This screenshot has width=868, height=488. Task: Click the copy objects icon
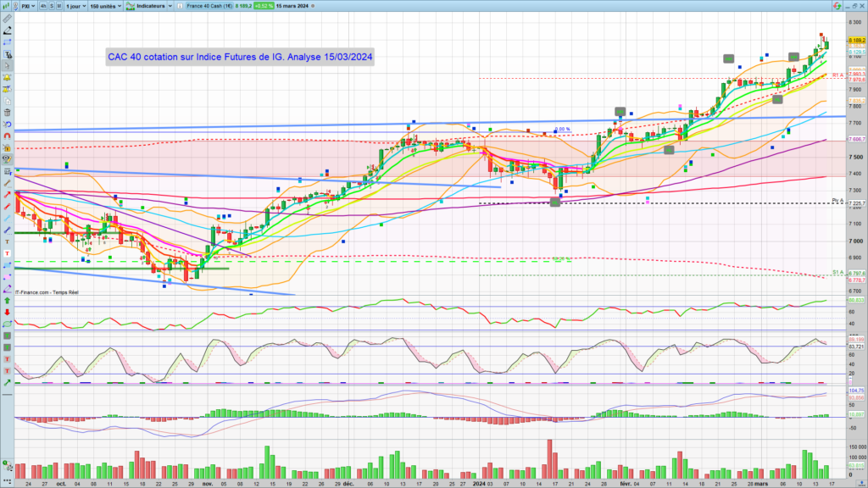pyautogui.click(x=7, y=101)
